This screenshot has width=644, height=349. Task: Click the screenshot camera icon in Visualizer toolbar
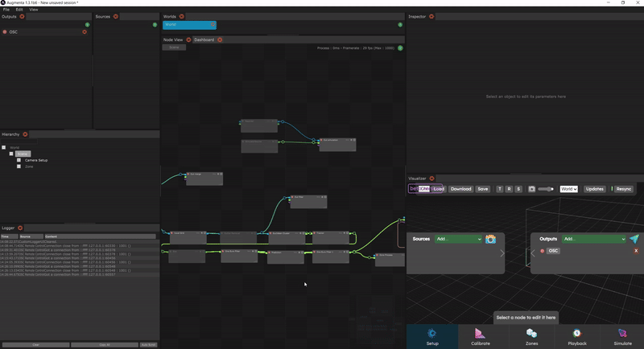[x=531, y=189]
